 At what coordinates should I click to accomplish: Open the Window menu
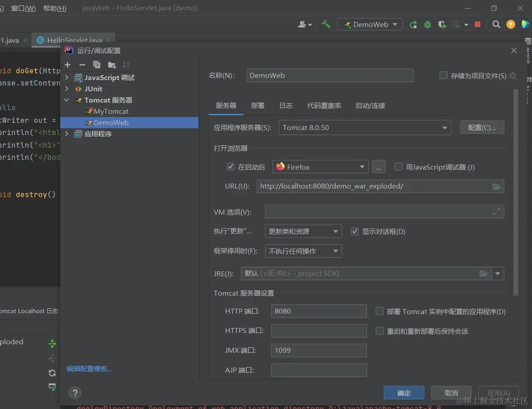[x=23, y=8]
